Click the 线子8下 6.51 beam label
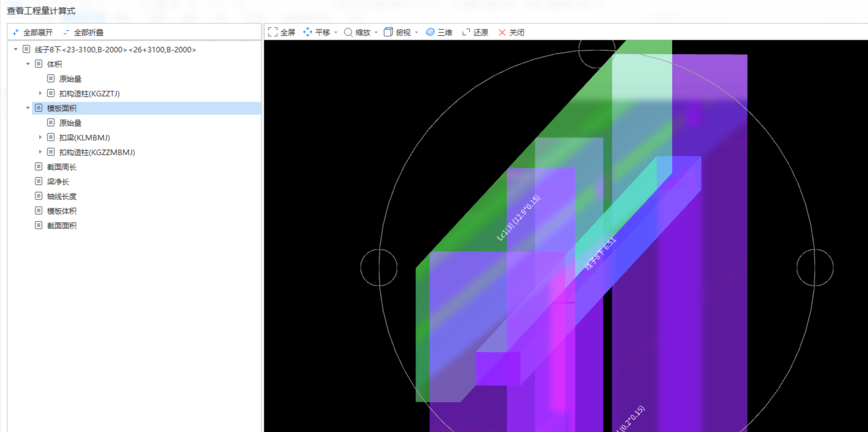 pos(600,253)
